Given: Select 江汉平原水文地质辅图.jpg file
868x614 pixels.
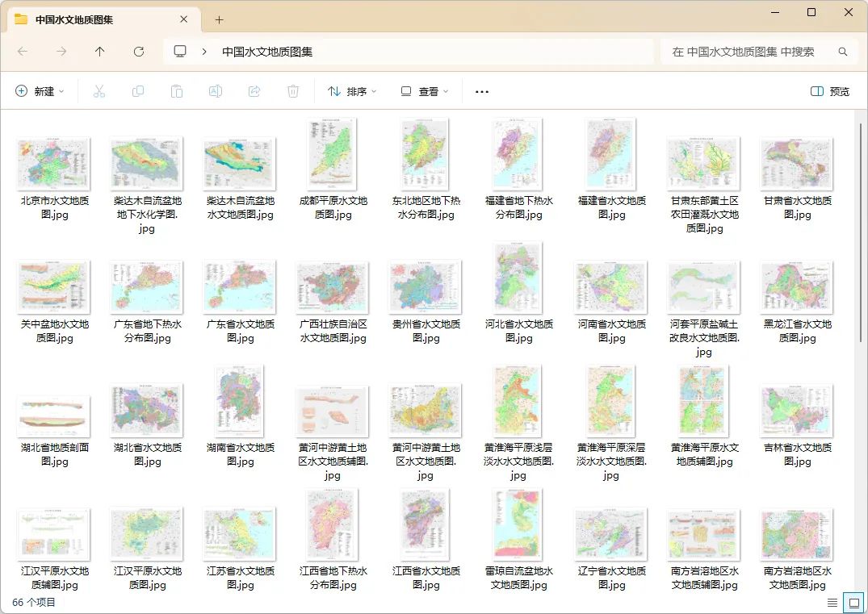Looking at the screenshot, I should (54, 549).
